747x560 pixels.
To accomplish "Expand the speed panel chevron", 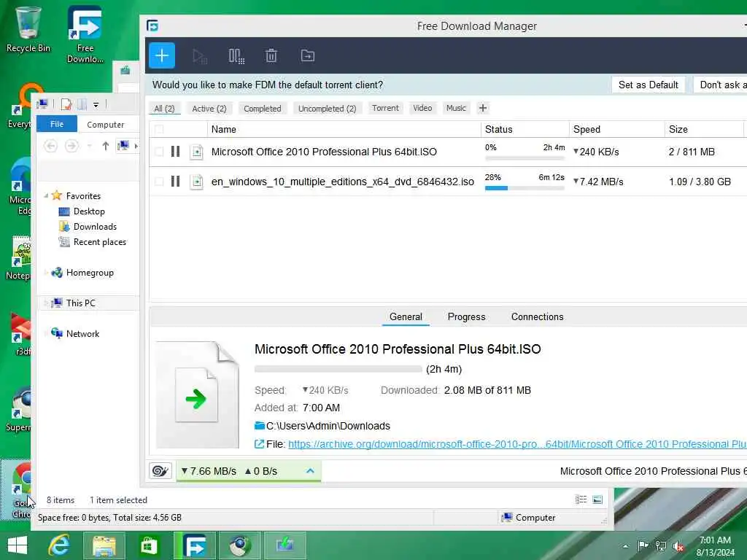I will pos(310,470).
